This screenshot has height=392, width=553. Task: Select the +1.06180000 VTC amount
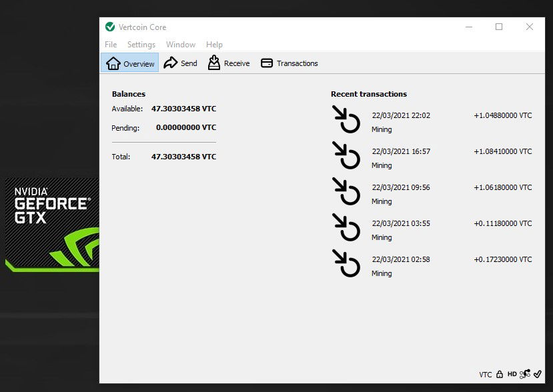tap(502, 187)
